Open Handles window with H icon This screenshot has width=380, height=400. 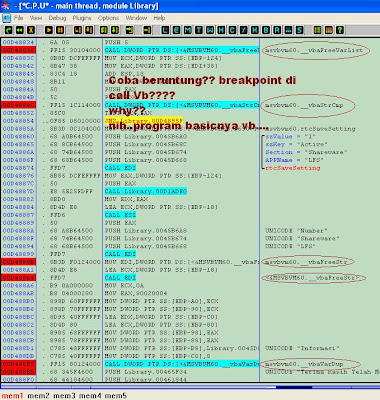[x=221, y=30]
